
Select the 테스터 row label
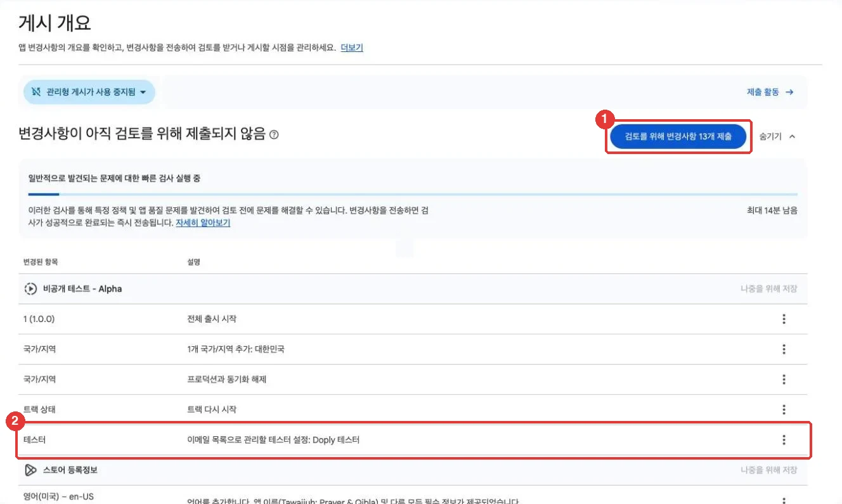tap(35, 440)
